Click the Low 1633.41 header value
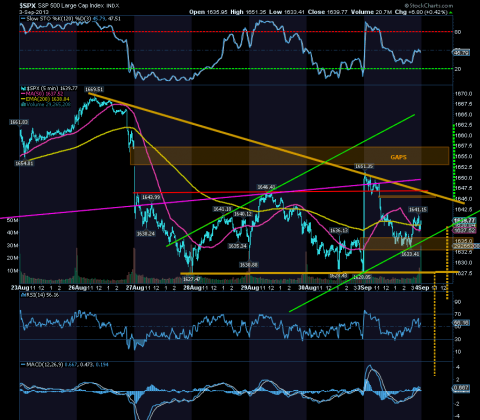Screen dimensions: 480x420 pos(287,12)
